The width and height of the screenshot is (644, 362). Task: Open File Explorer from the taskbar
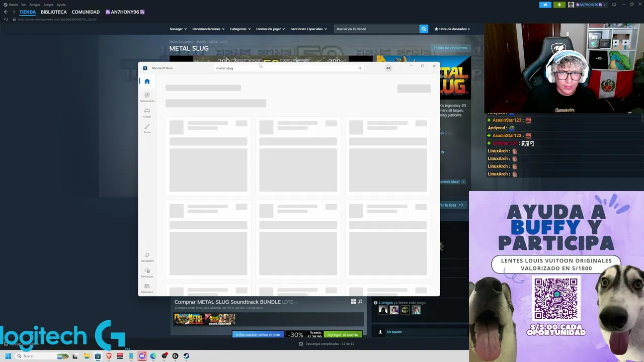[x=87, y=356]
